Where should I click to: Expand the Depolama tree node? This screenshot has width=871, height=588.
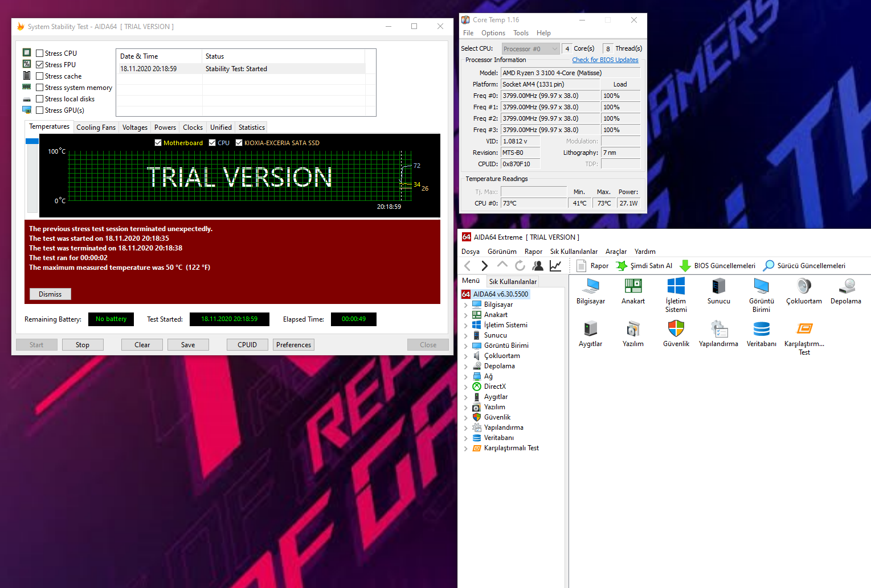pyautogui.click(x=466, y=367)
